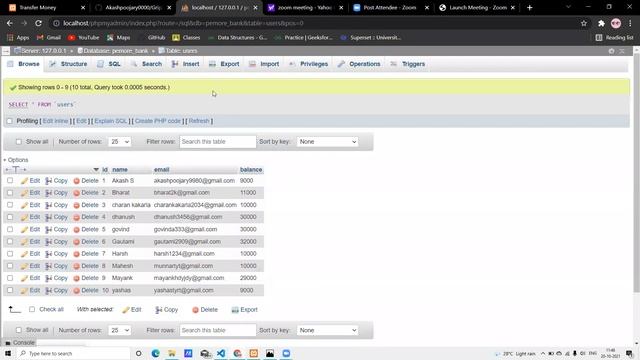Click the Copy icon for govind row

point(49,230)
